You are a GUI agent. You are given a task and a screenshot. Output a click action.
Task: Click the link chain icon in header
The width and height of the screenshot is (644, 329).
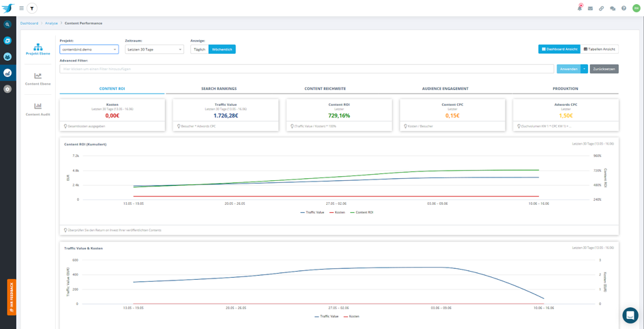coord(601,8)
